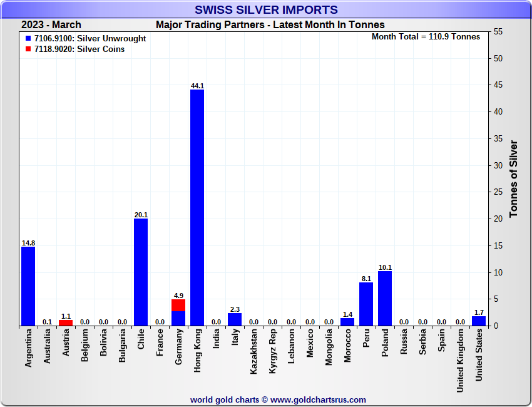Click the France axis label
532x407 pixels.
[160, 343]
